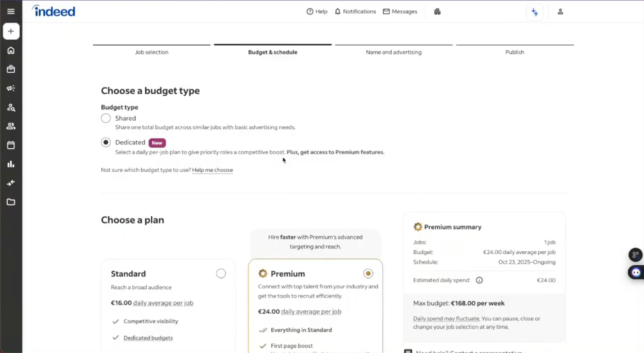Open the bar chart analytics icon
This screenshot has width=644, height=353.
[x=11, y=164]
